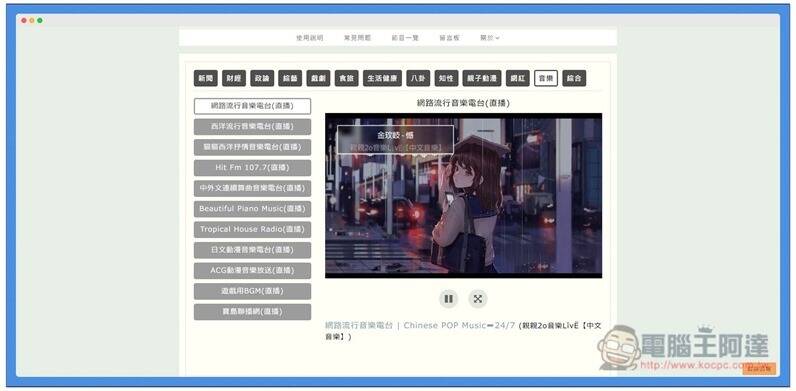Select the 網紅 category tab
The height and width of the screenshot is (391, 796).
(x=518, y=78)
